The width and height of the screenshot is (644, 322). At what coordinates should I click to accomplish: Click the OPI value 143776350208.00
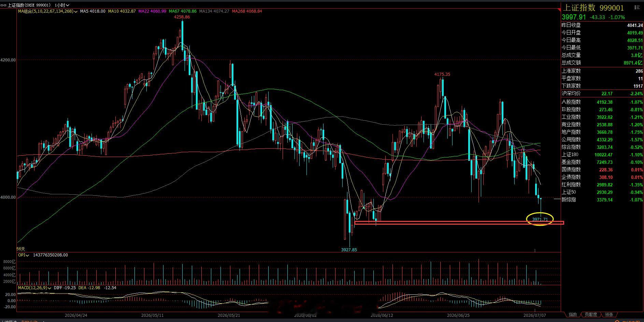coord(50,255)
